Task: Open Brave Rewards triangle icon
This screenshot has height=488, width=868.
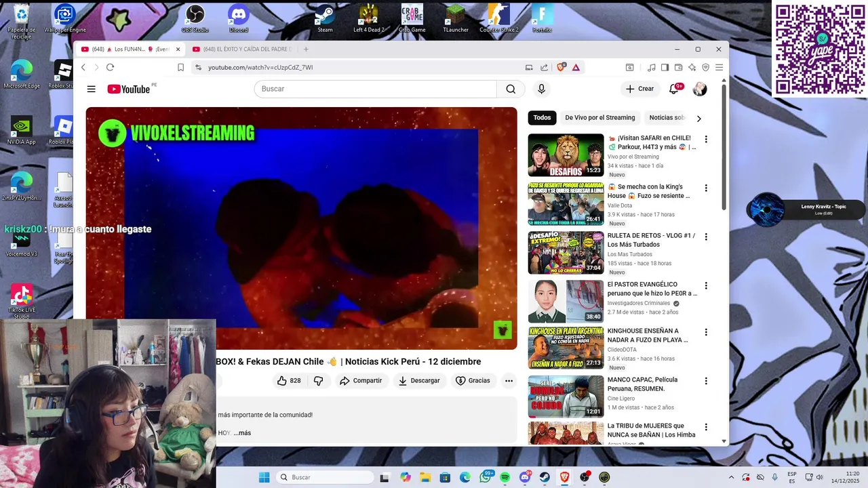Action: [x=576, y=67]
